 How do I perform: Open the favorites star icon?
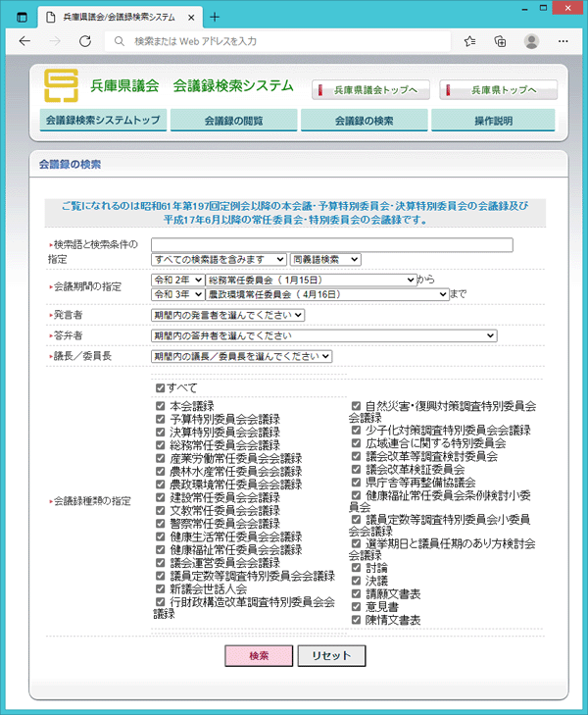(469, 41)
